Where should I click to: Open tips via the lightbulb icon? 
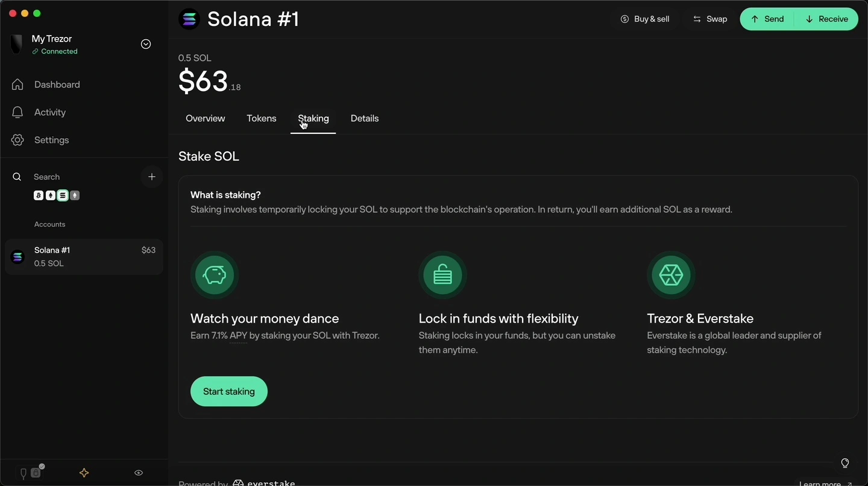845,463
